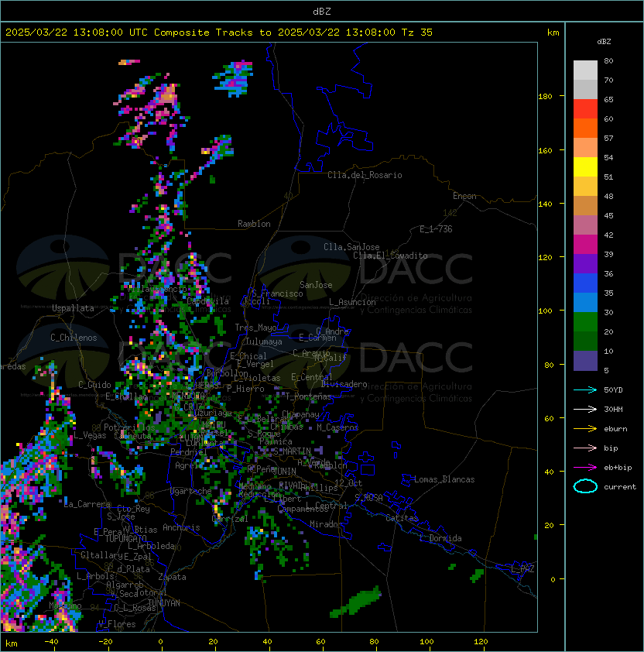Screen dimensions: 644x652
Task: Click the L_Arboleda map label
Action: click(x=152, y=547)
